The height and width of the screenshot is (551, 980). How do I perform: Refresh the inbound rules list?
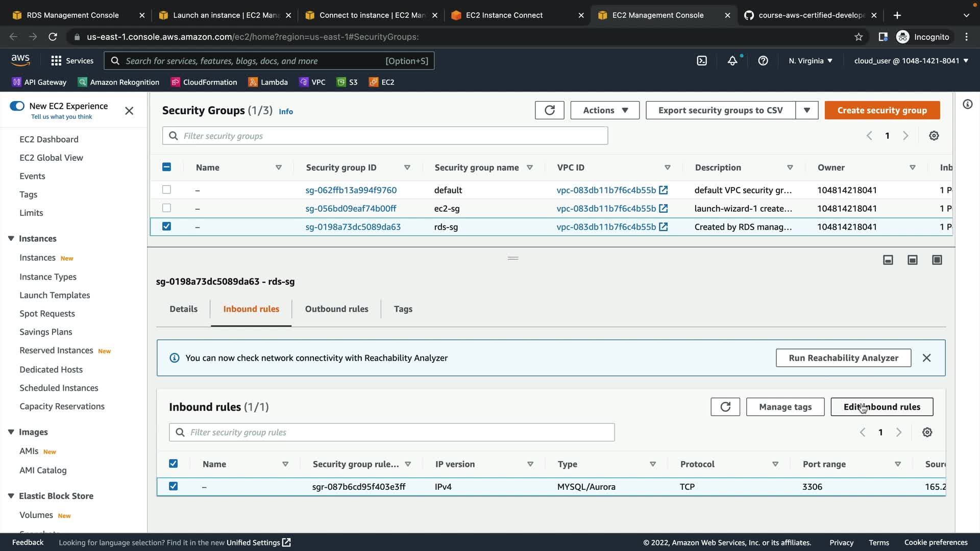(x=725, y=407)
